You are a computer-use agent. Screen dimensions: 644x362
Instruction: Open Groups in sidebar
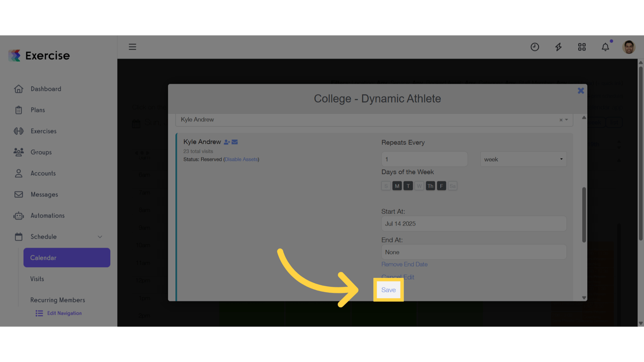click(41, 152)
